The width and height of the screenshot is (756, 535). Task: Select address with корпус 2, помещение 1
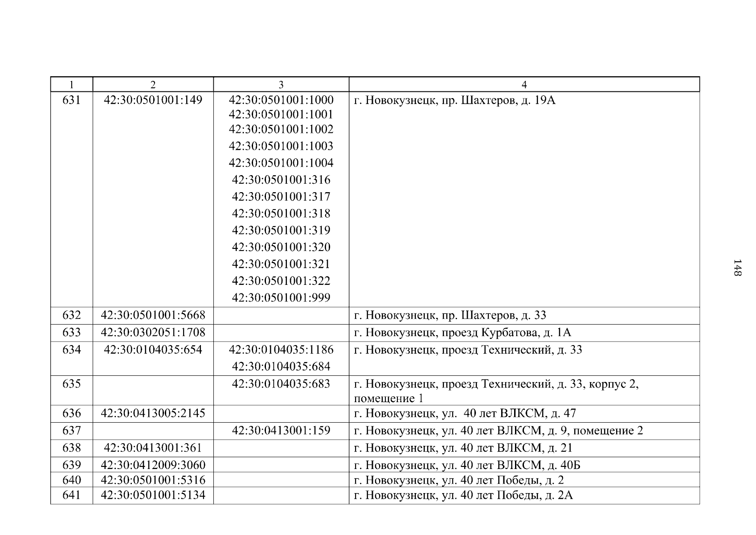496,391
